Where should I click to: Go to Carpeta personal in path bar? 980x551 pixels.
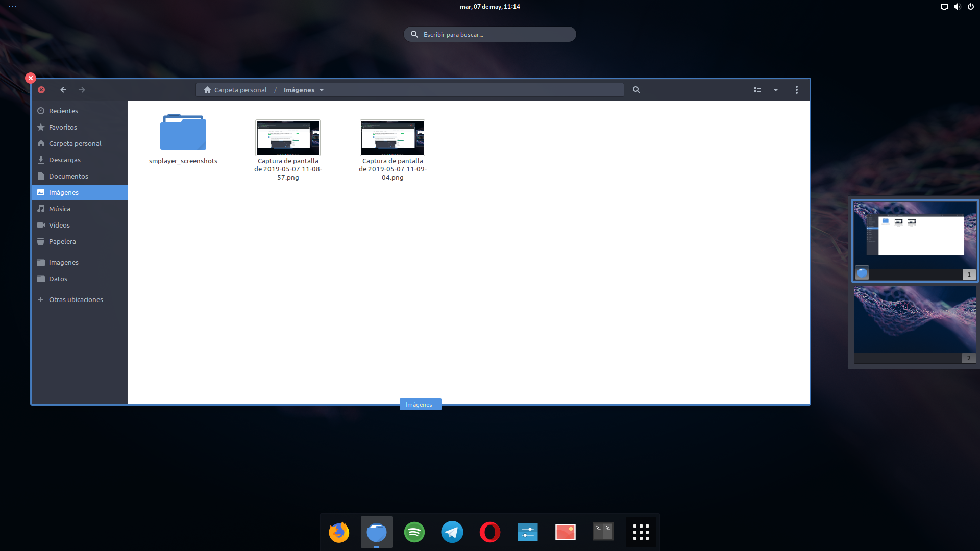click(x=235, y=90)
